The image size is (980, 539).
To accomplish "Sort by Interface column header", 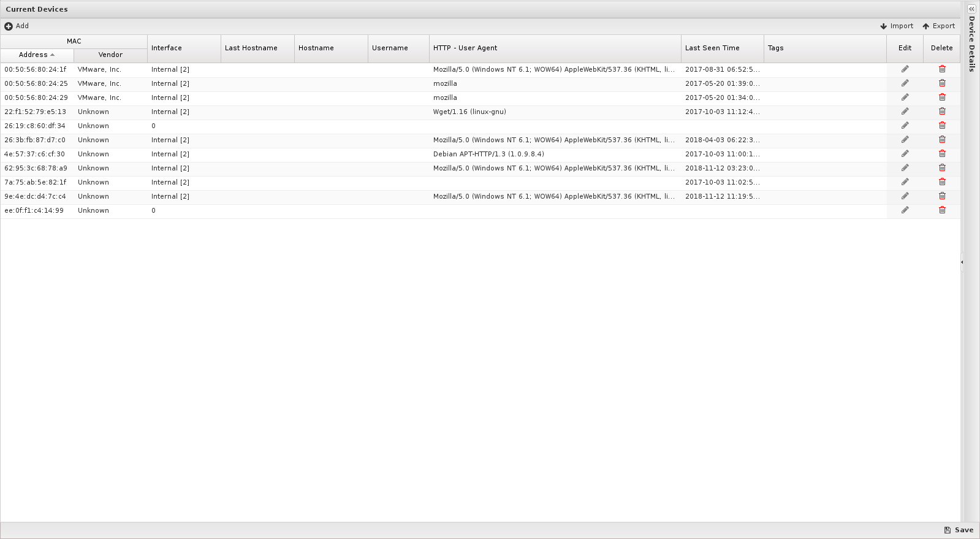I will (x=184, y=48).
